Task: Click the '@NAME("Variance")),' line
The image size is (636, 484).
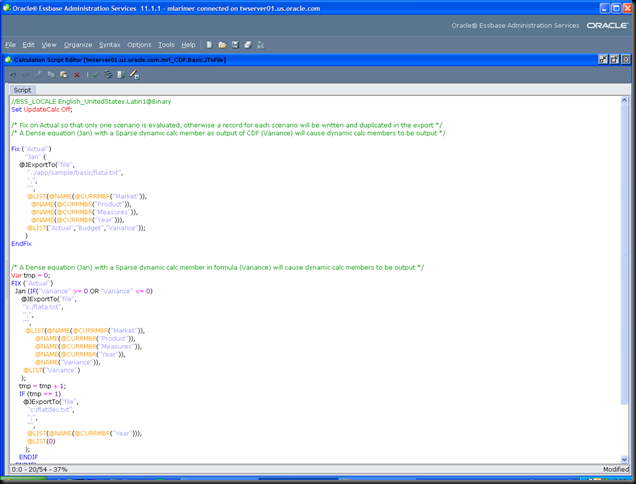Action: pyautogui.click(x=67, y=362)
